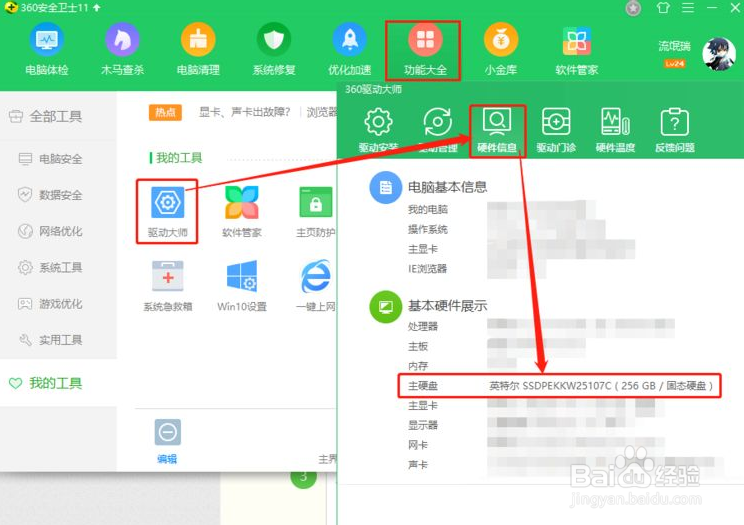The width and height of the screenshot is (744, 525).
Task: Select 系统工具 category
Action: tap(50, 267)
